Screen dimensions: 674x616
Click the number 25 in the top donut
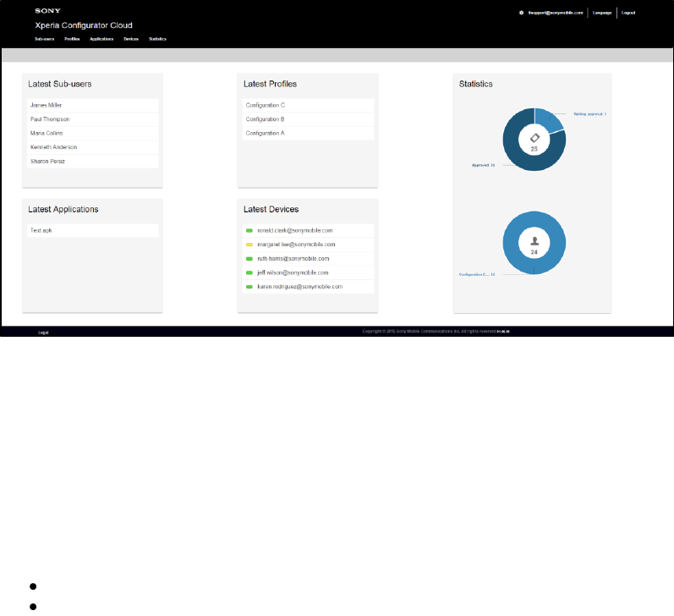(x=534, y=149)
